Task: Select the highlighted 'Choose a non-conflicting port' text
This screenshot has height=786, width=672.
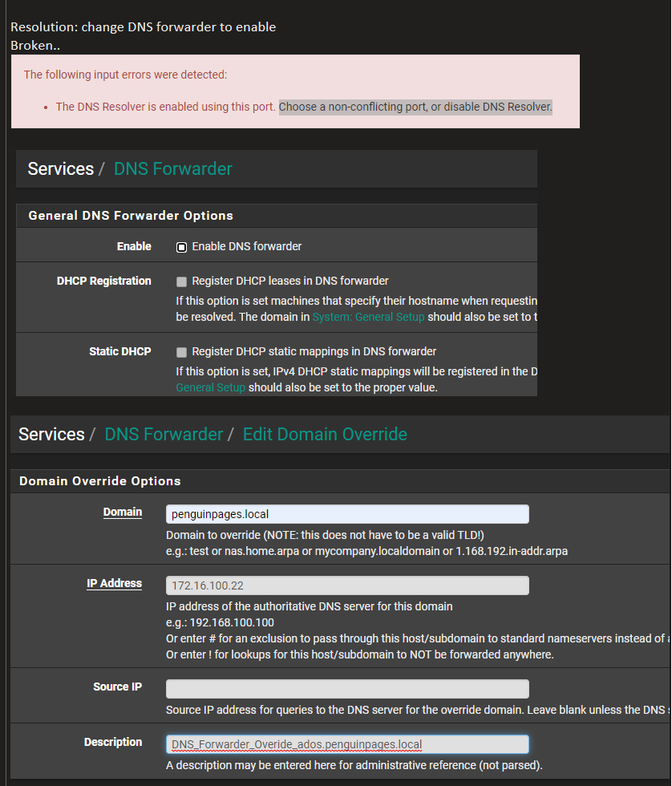Action: (x=415, y=107)
